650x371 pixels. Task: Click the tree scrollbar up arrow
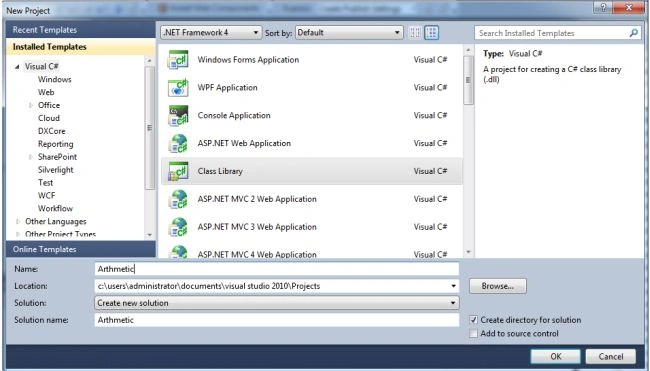click(x=150, y=61)
